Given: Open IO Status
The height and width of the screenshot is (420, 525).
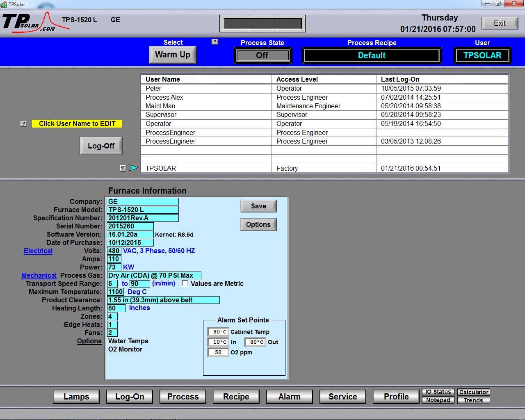Looking at the screenshot, I should coord(438,392).
